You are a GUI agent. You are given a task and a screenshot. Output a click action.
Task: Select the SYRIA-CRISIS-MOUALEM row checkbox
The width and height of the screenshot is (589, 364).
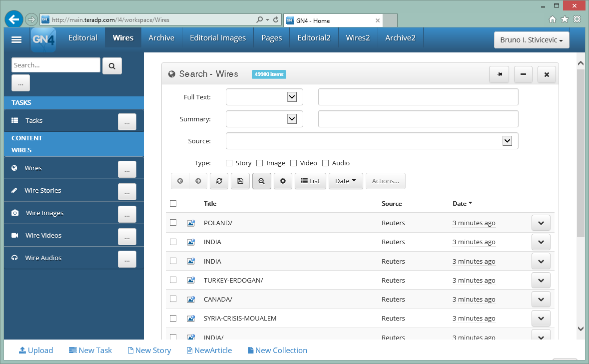(x=173, y=318)
